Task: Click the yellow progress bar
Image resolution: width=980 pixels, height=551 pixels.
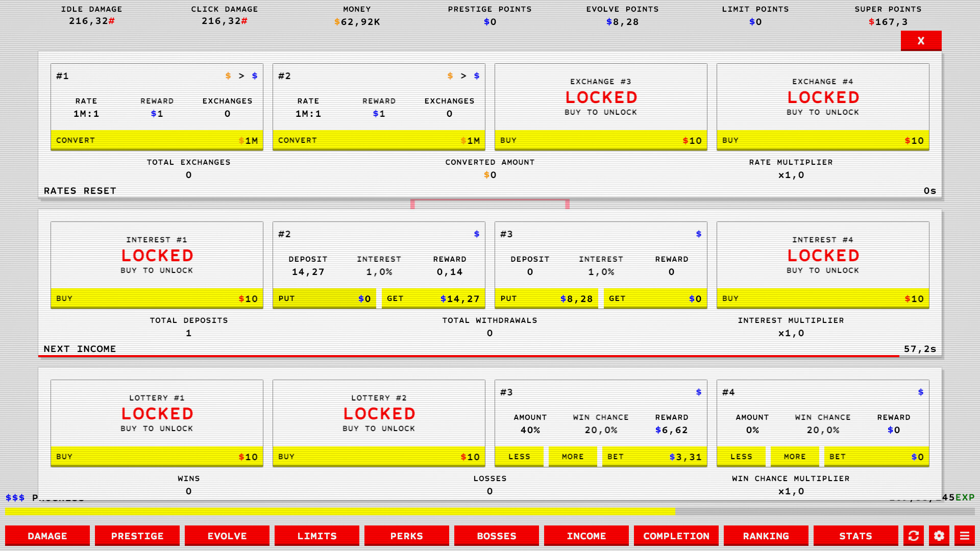Action: click(340, 511)
